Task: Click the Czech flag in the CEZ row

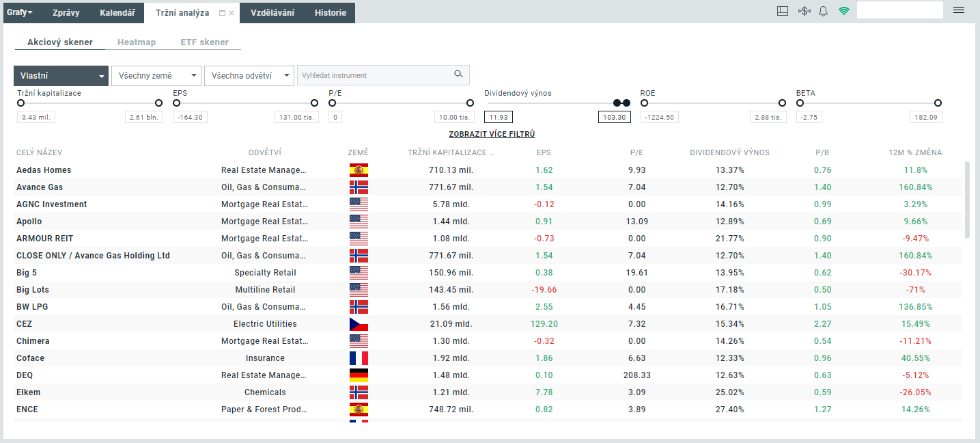Action: pos(359,324)
